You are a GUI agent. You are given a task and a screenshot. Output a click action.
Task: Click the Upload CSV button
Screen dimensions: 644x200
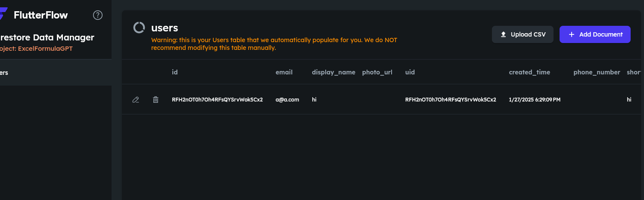523,34
